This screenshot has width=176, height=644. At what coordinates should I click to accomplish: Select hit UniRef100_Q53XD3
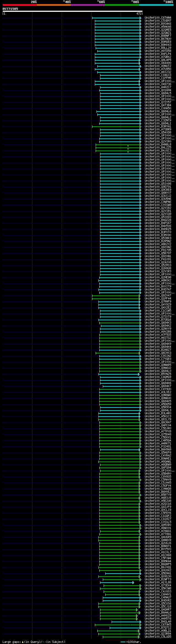pos(158,217)
